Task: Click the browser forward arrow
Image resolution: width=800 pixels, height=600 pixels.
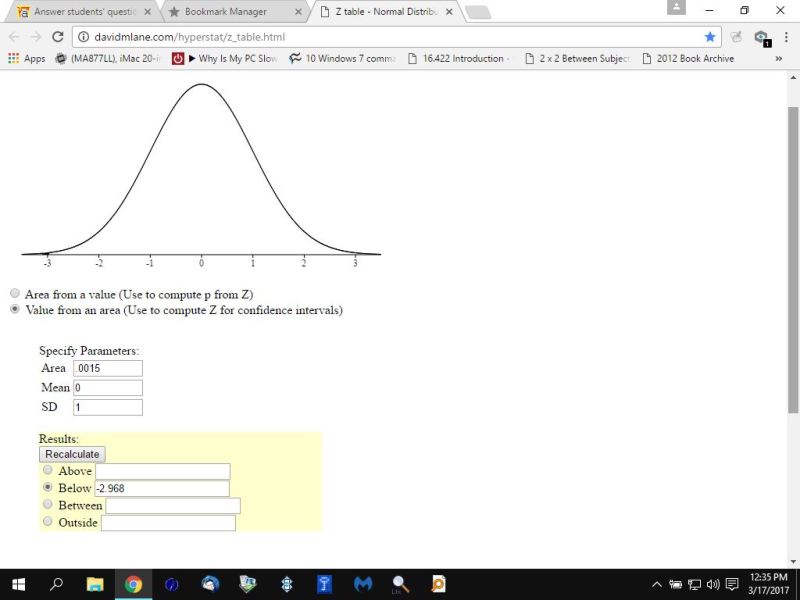Action: [36, 37]
